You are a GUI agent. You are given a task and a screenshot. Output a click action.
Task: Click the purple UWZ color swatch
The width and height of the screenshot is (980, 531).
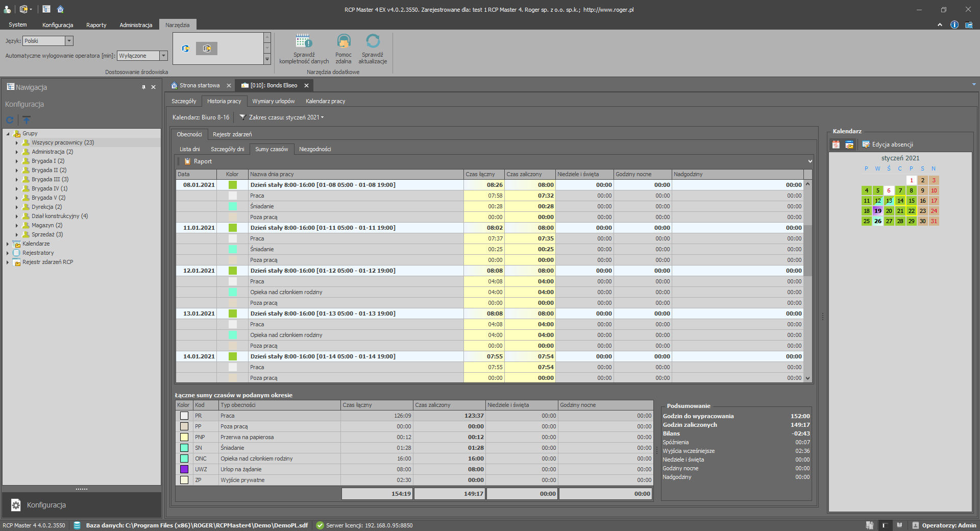tap(184, 469)
